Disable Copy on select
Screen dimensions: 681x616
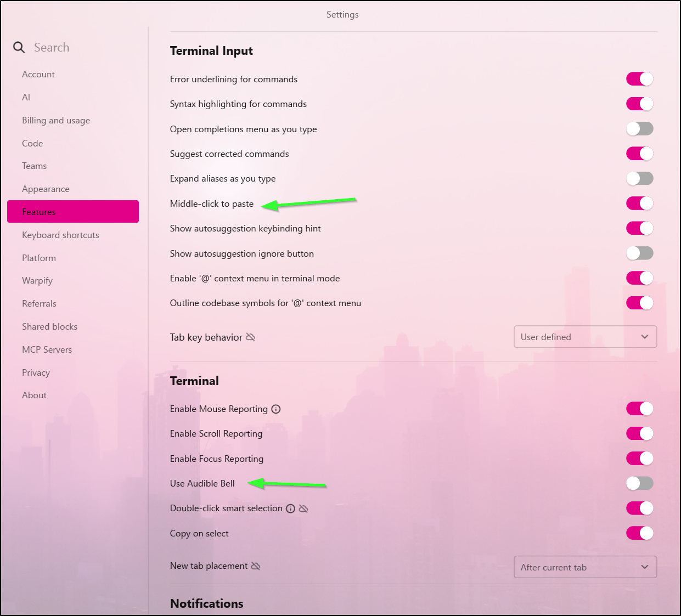click(639, 533)
